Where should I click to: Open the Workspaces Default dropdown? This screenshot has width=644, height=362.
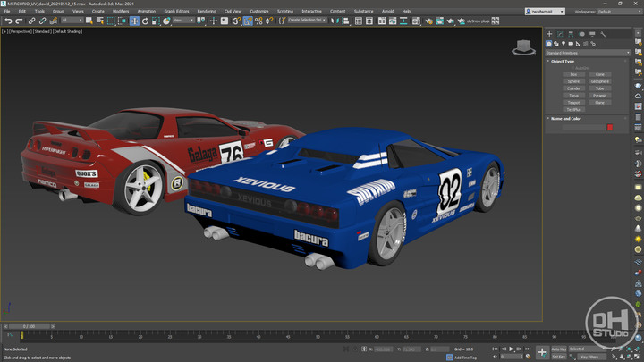click(x=619, y=12)
